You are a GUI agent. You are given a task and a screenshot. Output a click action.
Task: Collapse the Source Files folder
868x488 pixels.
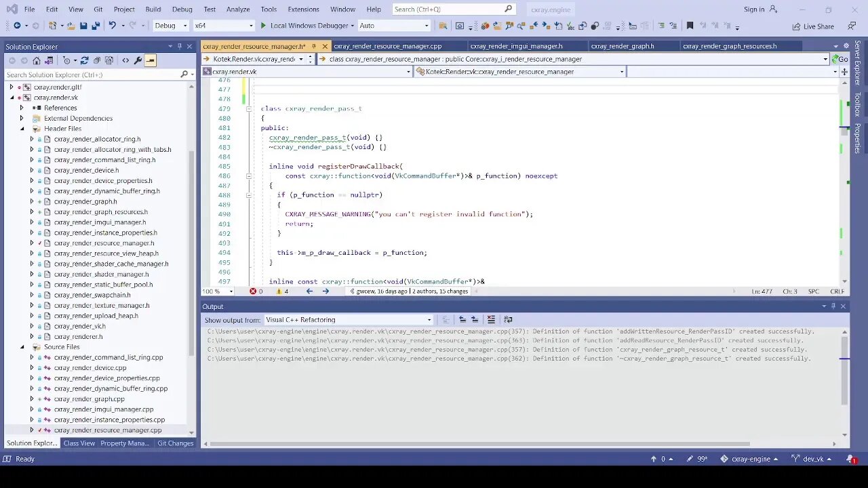22,347
